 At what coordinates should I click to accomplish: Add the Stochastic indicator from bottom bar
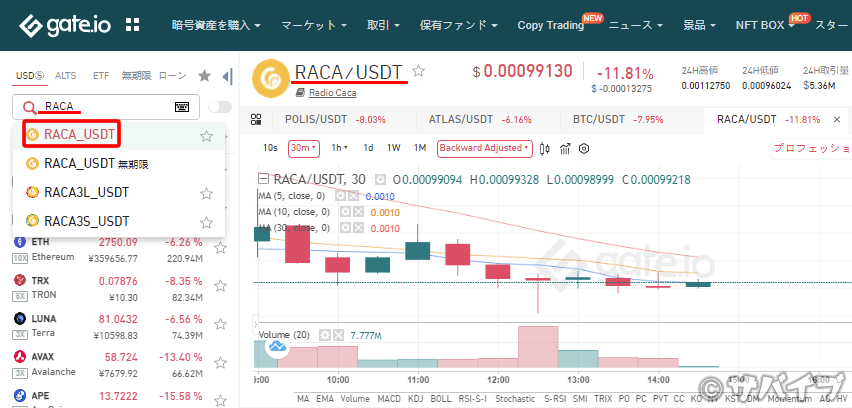(515, 399)
